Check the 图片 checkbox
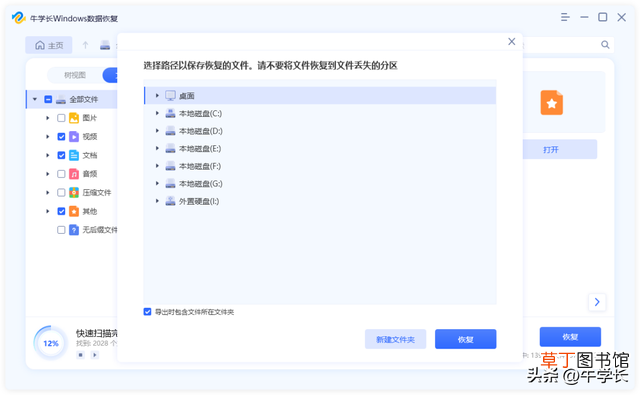The image size is (640, 395). (61, 118)
